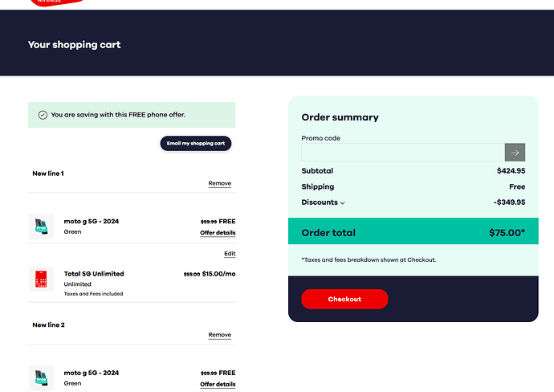Click the FREE phone offer savings message
The width and height of the screenshot is (554, 392).
pyautogui.click(x=118, y=115)
